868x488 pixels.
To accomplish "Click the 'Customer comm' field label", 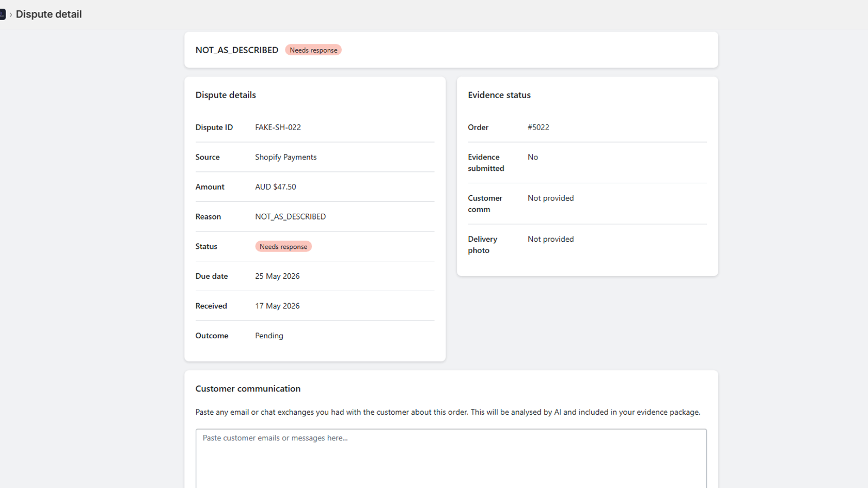I will (x=485, y=204).
